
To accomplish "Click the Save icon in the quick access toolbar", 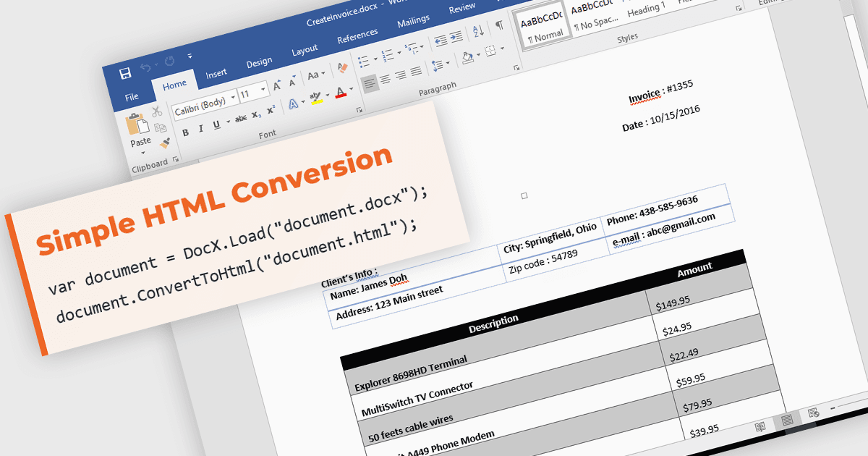I will coord(125,73).
